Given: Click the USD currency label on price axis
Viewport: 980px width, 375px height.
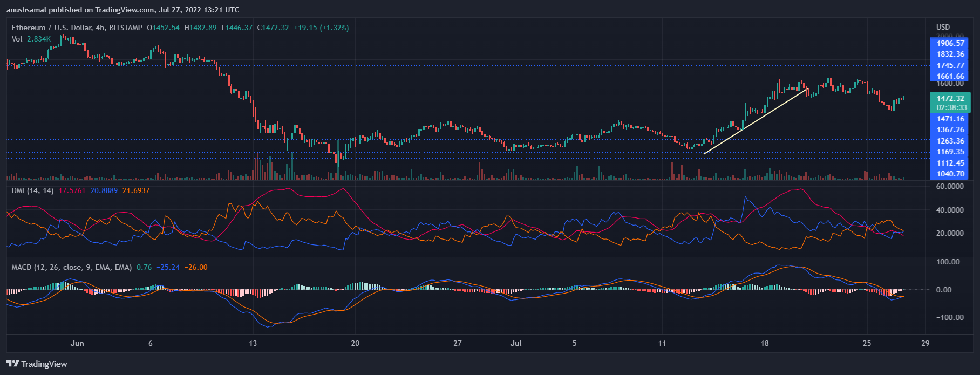Looking at the screenshot, I should [x=943, y=27].
